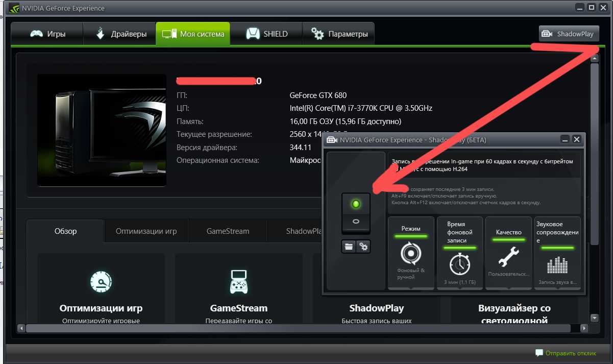Click the vertical scrollbar up arrow
Image resolution: width=613 pixels, height=364 pixels.
click(x=594, y=59)
